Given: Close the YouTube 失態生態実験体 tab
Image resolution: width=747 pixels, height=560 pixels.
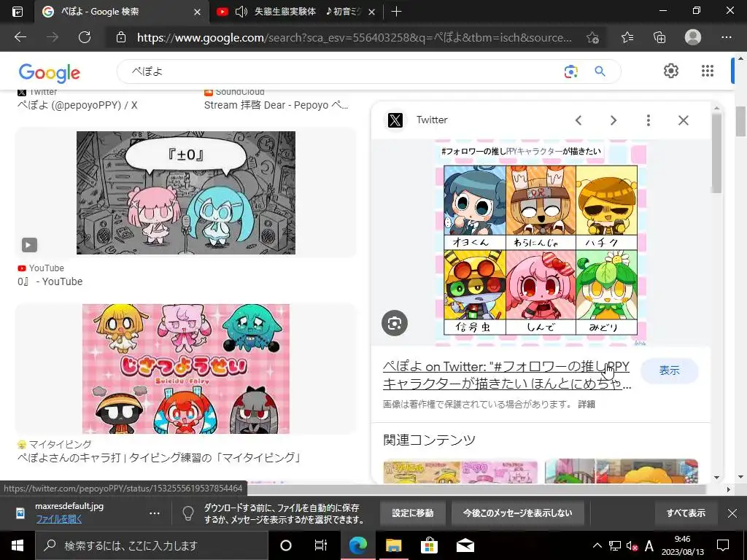Looking at the screenshot, I should (x=371, y=12).
